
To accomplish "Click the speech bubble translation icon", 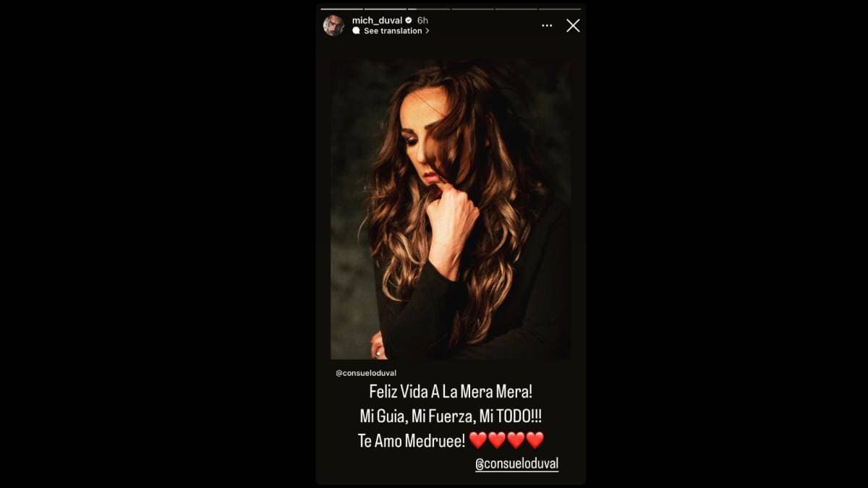I will point(356,31).
